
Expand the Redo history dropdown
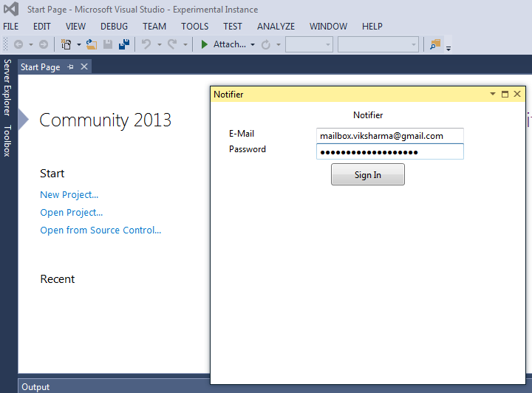pyautogui.click(x=185, y=45)
